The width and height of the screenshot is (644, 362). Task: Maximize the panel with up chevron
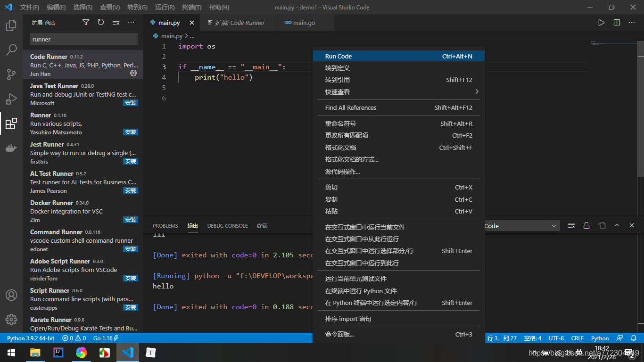coord(617,225)
